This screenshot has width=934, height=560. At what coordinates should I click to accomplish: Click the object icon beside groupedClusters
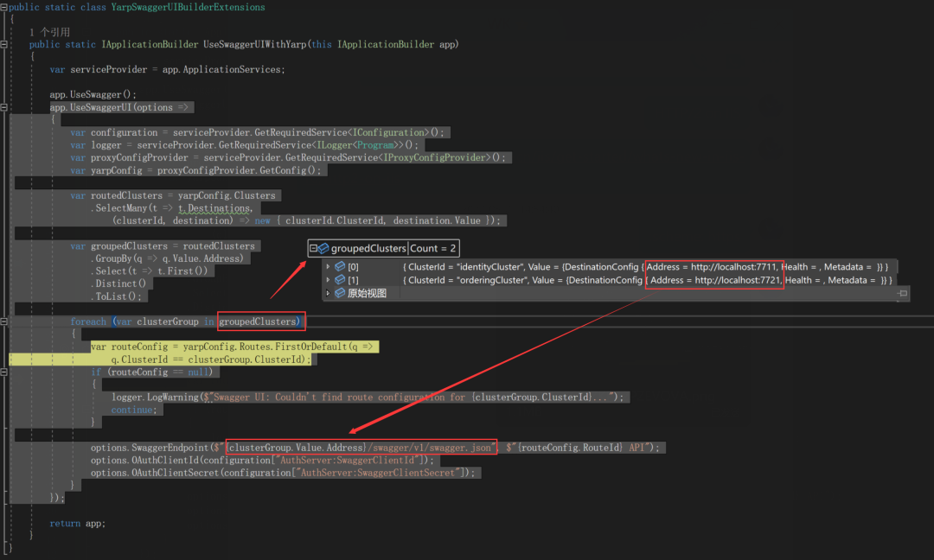tap(324, 248)
